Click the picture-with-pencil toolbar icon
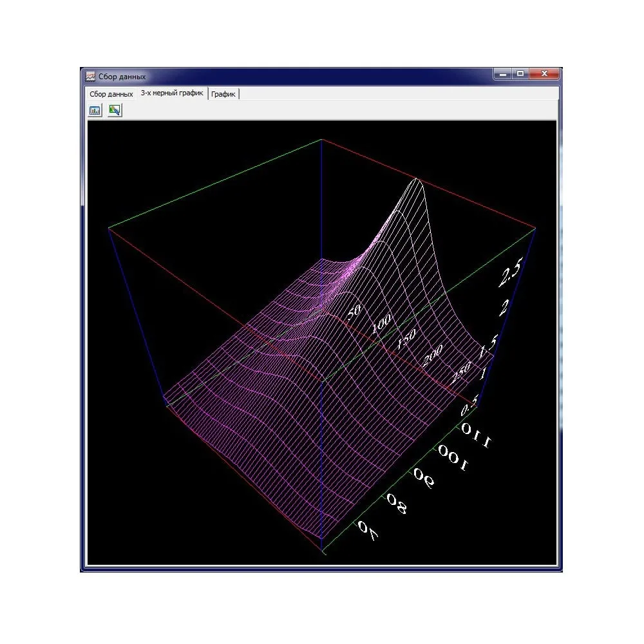644x644 pixels. 115,110
